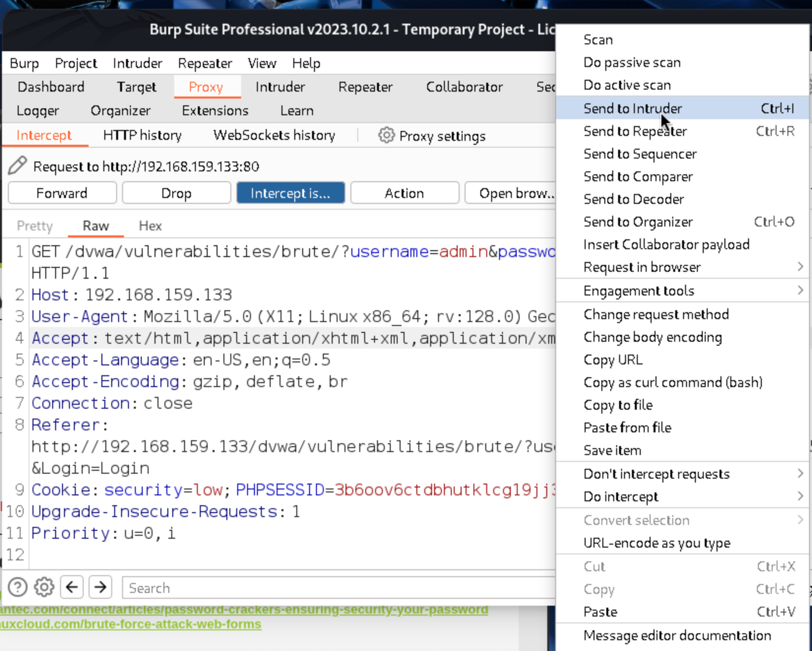Viewport: 812px width, 651px height.
Task: Choose Change request method
Action: tap(683, 314)
